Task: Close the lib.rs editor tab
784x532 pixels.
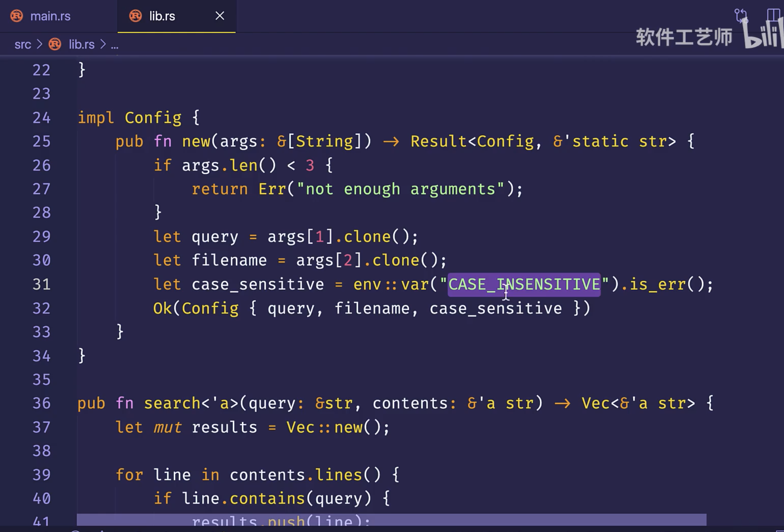Action: coord(220,16)
